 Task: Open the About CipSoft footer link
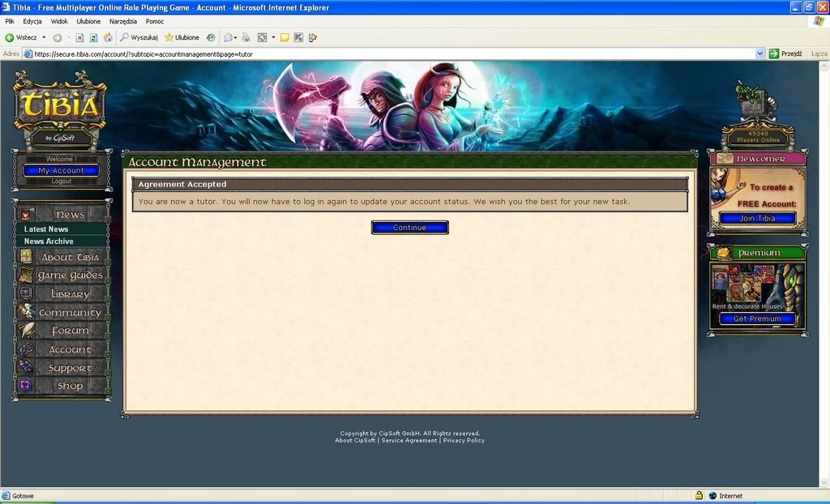click(355, 441)
